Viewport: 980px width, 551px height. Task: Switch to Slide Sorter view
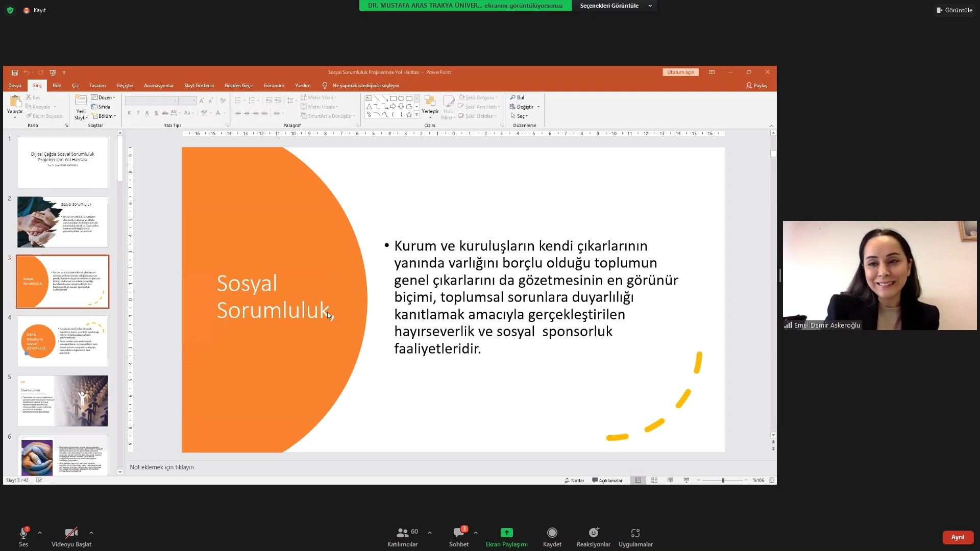(654, 481)
